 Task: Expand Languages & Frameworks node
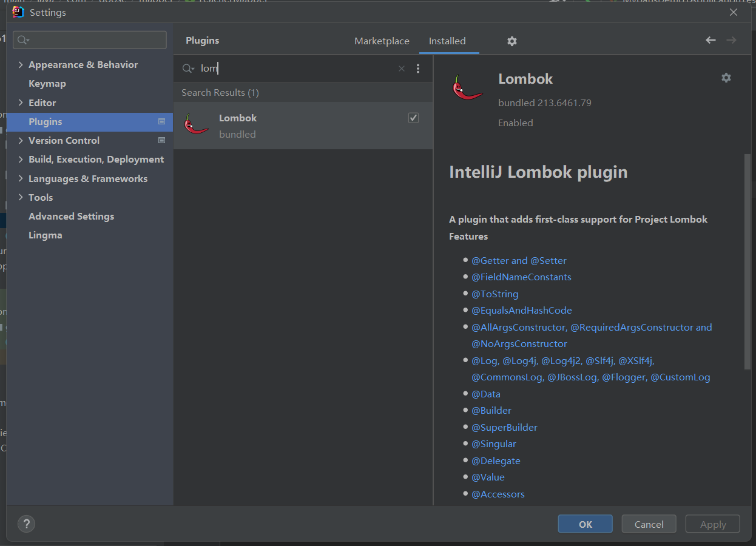[21, 179]
